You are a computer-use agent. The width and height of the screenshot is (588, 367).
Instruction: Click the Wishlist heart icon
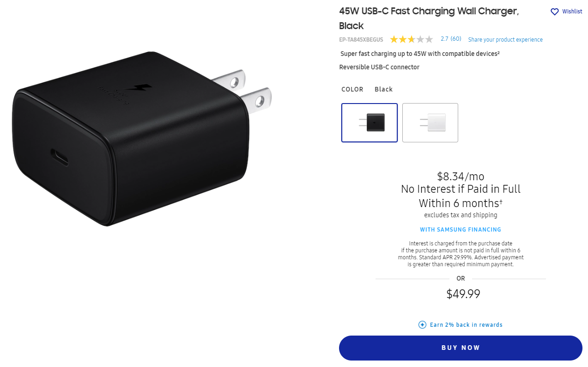(555, 12)
